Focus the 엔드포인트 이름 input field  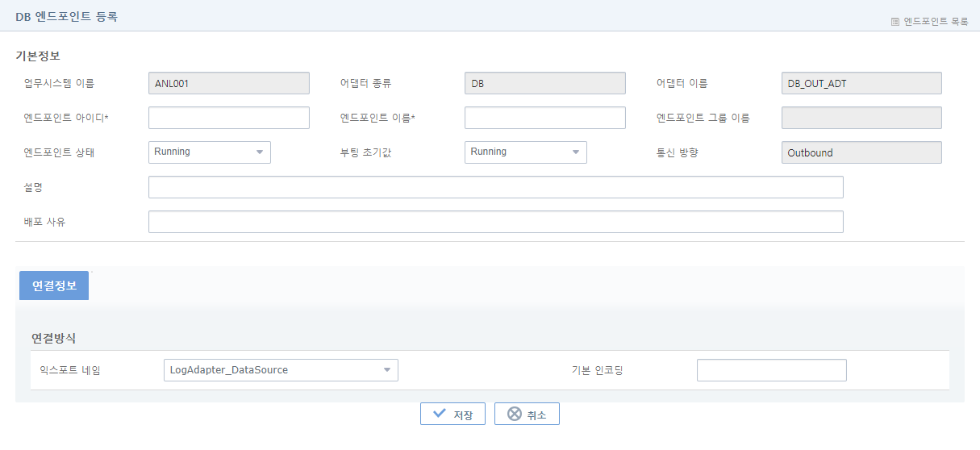point(545,118)
